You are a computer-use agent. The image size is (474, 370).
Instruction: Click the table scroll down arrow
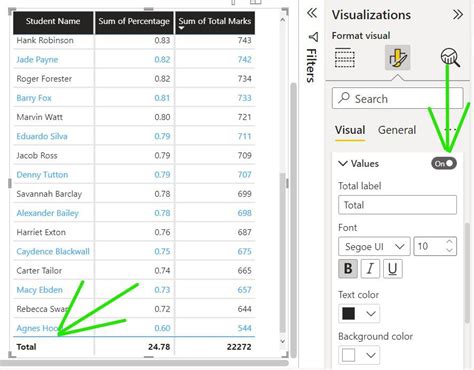click(283, 341)
